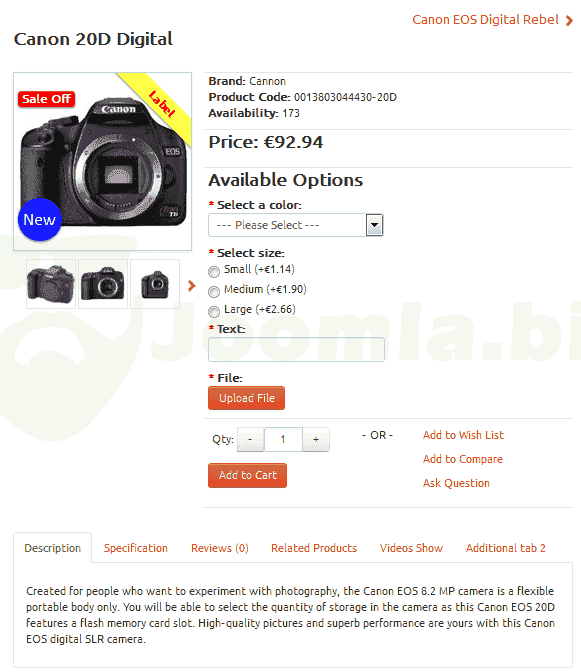581x672 pixels.
Task: Click the thumbnail carousel next arrow
Action: [192, 285]
